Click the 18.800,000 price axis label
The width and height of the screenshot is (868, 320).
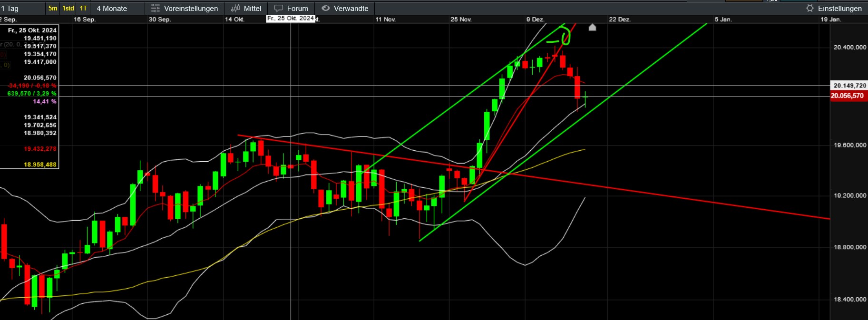click(850, 247)
